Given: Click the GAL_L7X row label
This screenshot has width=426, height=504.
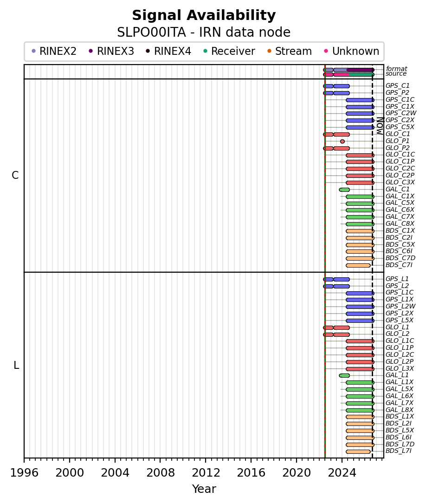Looking at the screenshot, I should 400,403.
